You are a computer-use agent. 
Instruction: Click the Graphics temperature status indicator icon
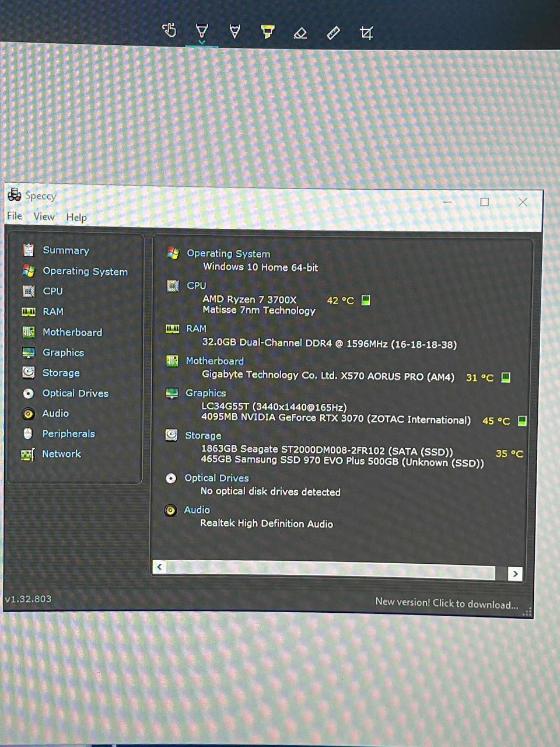tap(522, 420)
